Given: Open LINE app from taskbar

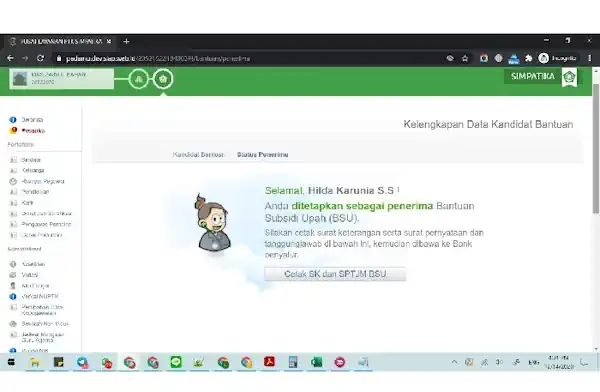Looking at the screenshot, I should 176,362.
